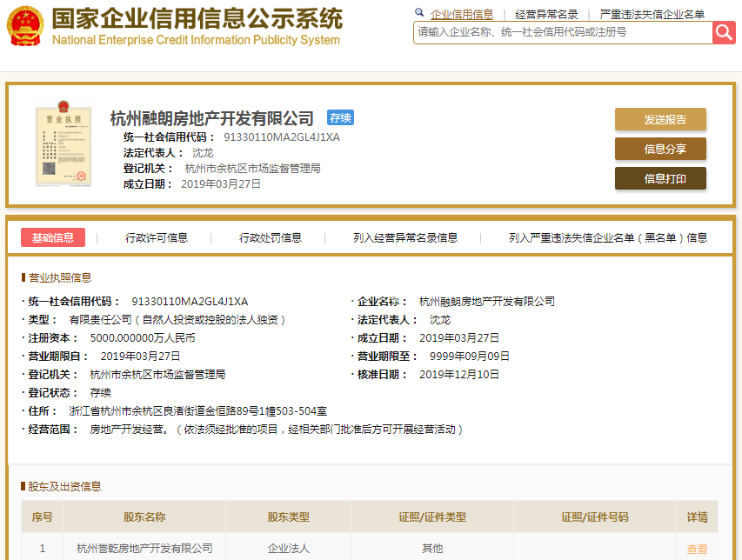Click the 其他 certificate type cell
Viewport: 742px width, 560px height.
(432, 548)
